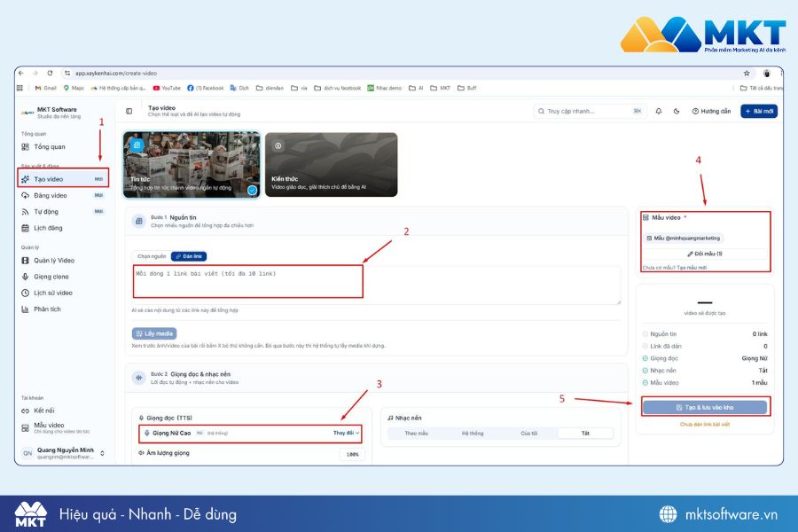Open the Tất cả dấu trang bookmarks folder
798x532 pixels.
(x=761, y=88)
